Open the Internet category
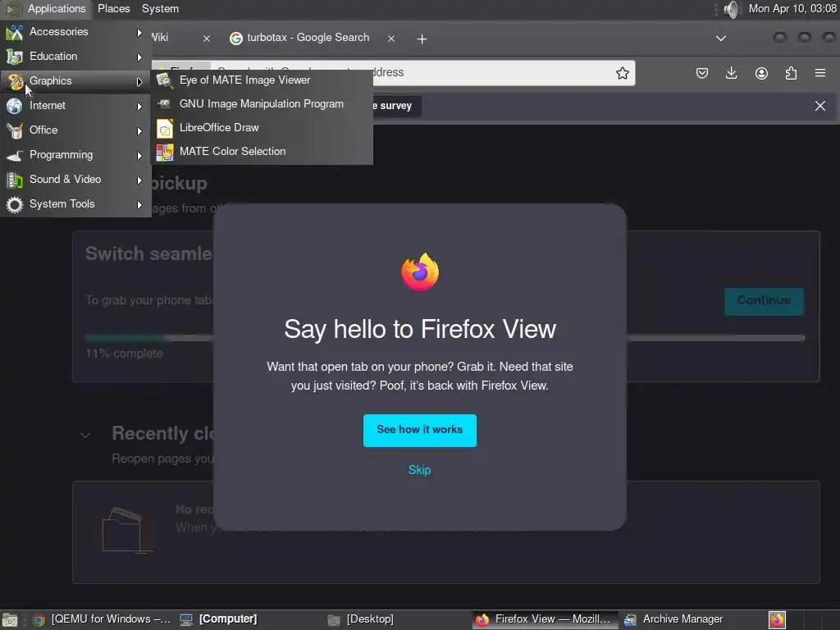This screenshot has height=630, width=840. point(75,106)
